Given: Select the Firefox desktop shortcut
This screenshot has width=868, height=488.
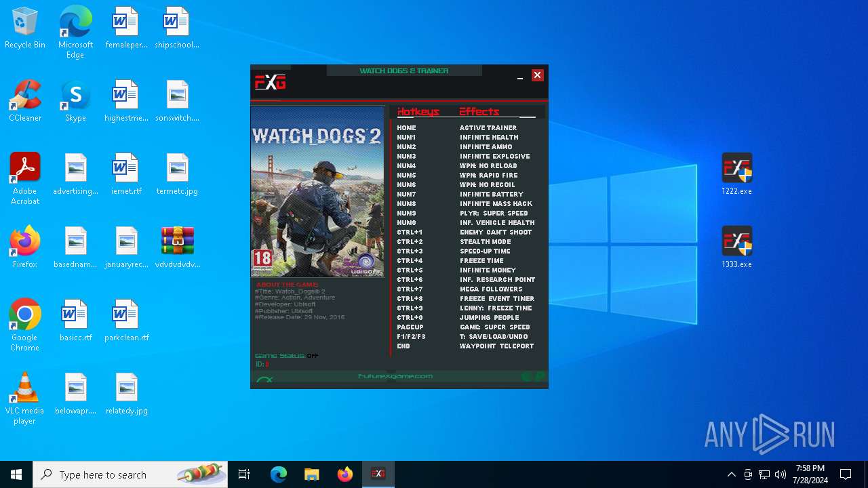Looking at the screenshot, I should tap(25, 247).
